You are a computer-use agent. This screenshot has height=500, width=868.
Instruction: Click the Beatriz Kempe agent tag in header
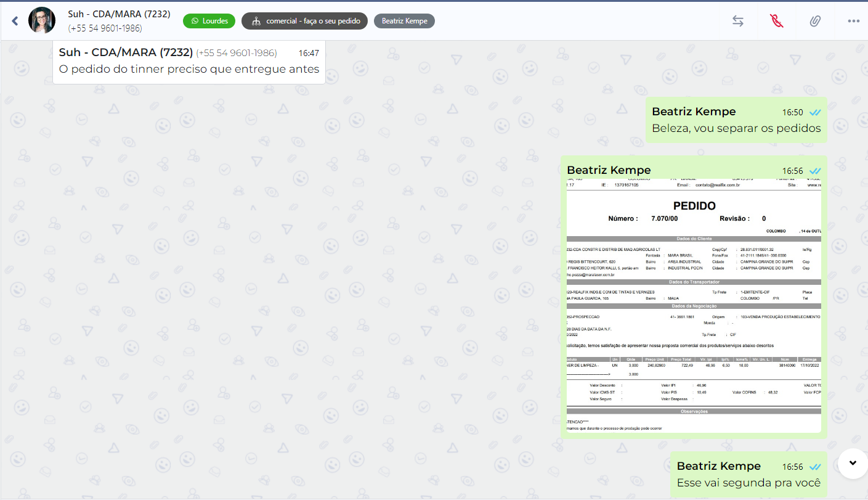[x=404, y=21]
